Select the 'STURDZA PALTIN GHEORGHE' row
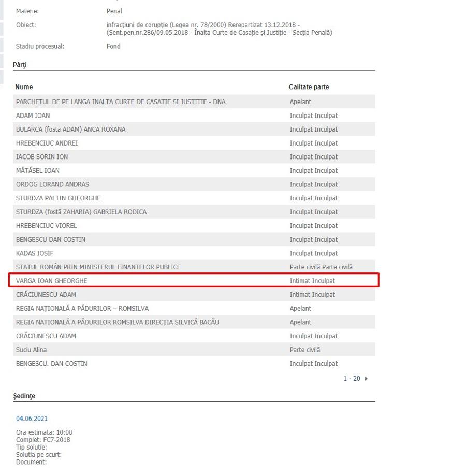The width and height of the screenshot is (466, 476). click(194, 198)
